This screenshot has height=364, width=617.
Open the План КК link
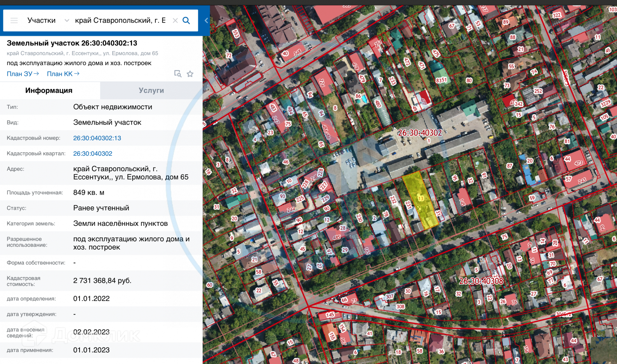point(63,74)
